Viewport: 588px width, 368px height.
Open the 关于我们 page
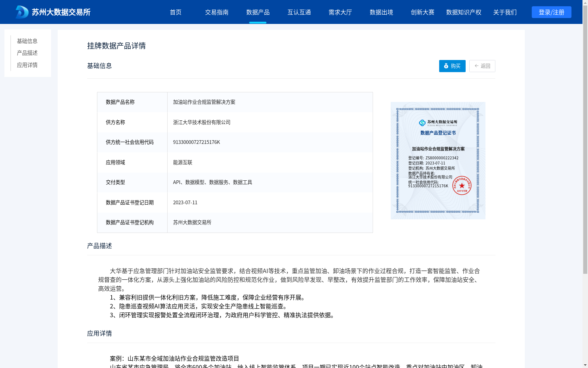tap(505, 12)
